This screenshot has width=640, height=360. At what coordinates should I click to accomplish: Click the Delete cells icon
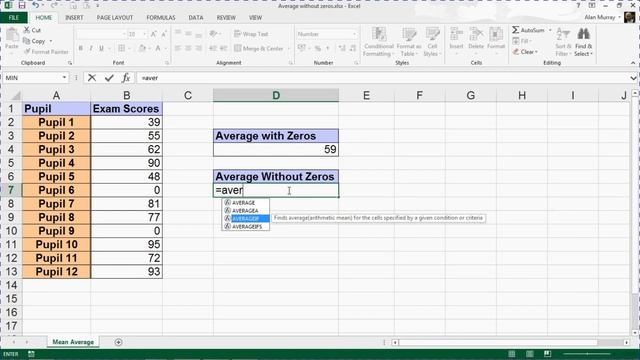click(x=476, y=34)
